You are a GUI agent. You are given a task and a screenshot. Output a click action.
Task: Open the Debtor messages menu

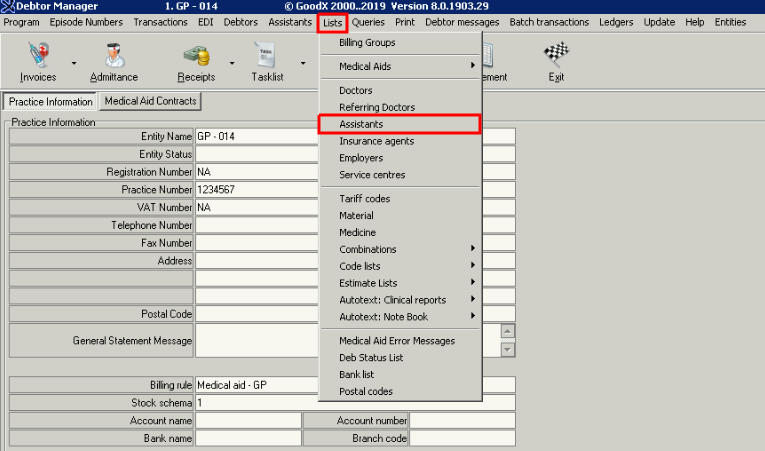click(x=462, y=22)
